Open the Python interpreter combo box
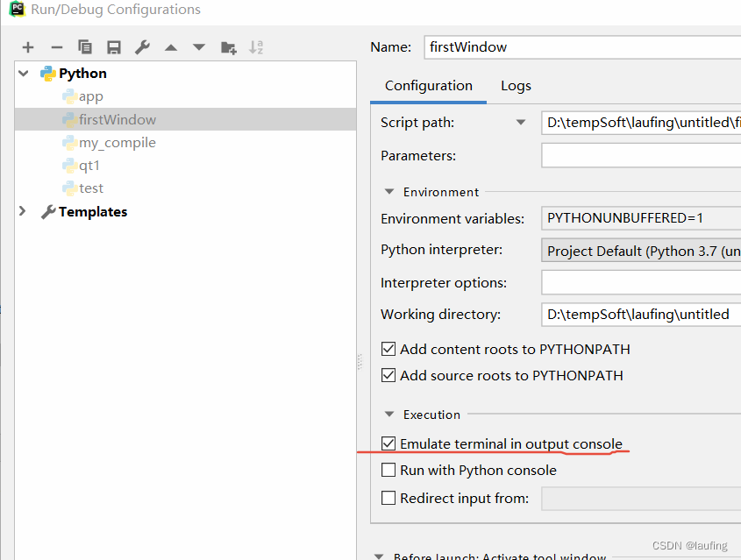The image size is (741, 560). click(641, 251)
